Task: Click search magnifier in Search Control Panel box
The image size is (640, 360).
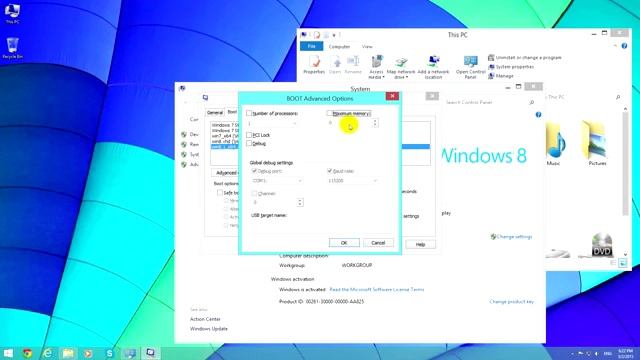Action: pyautogui.click(x=531, y=102)
